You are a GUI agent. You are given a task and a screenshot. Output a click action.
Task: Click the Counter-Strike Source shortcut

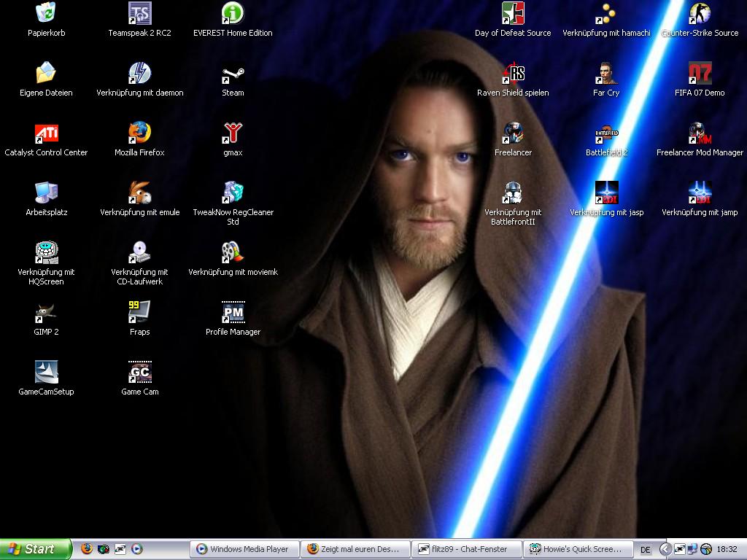(700, 14)
